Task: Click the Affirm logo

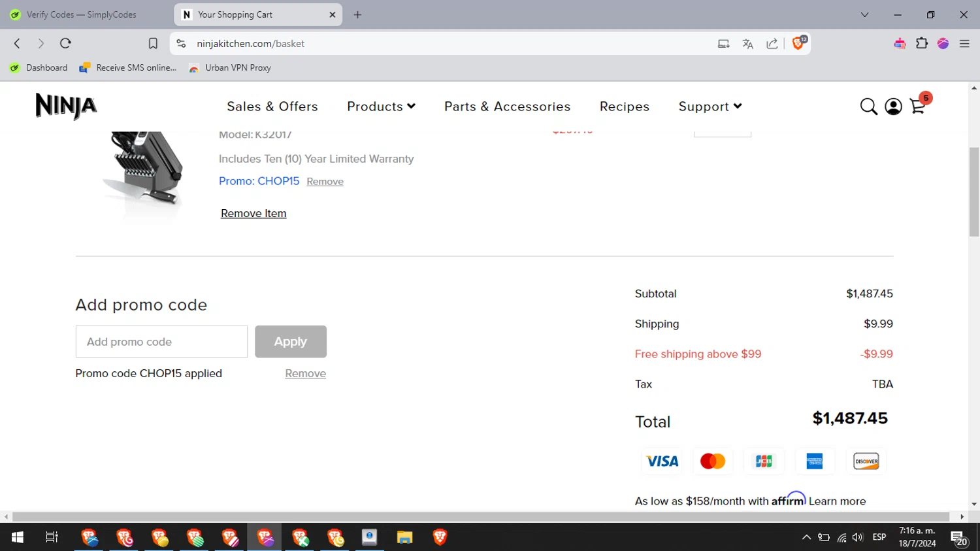Action: click(789, 499)
